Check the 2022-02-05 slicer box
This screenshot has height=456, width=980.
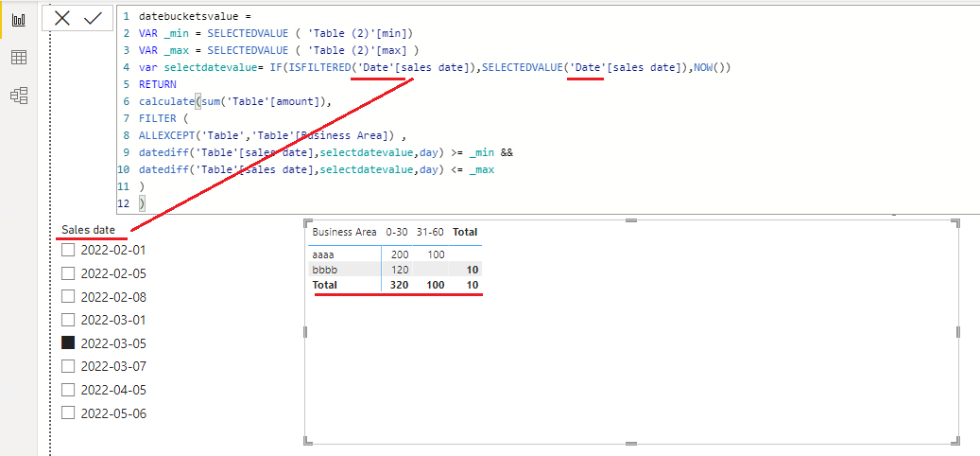tap(68, 273)
